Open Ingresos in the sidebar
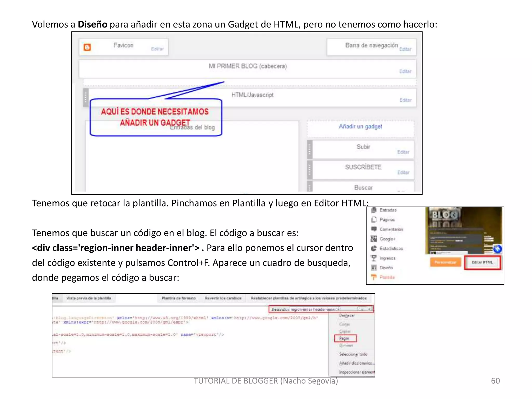The width and height of the screenshot is (532, 399). point(388,258)
